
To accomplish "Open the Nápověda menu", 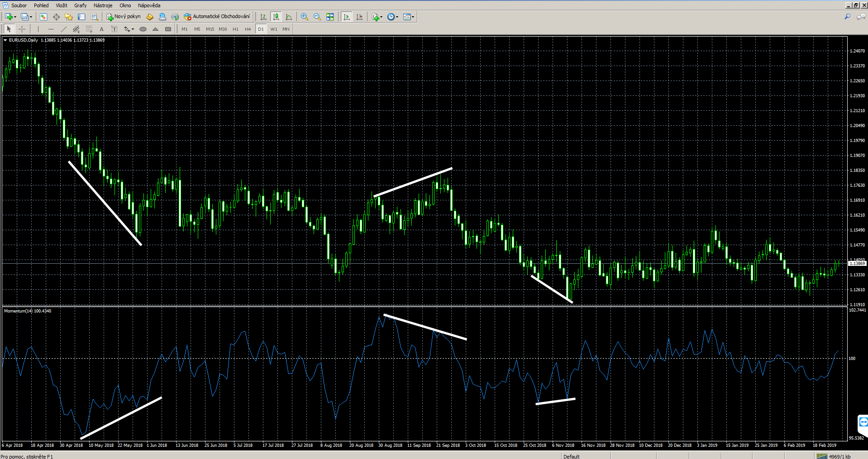I will click(149, 5).
